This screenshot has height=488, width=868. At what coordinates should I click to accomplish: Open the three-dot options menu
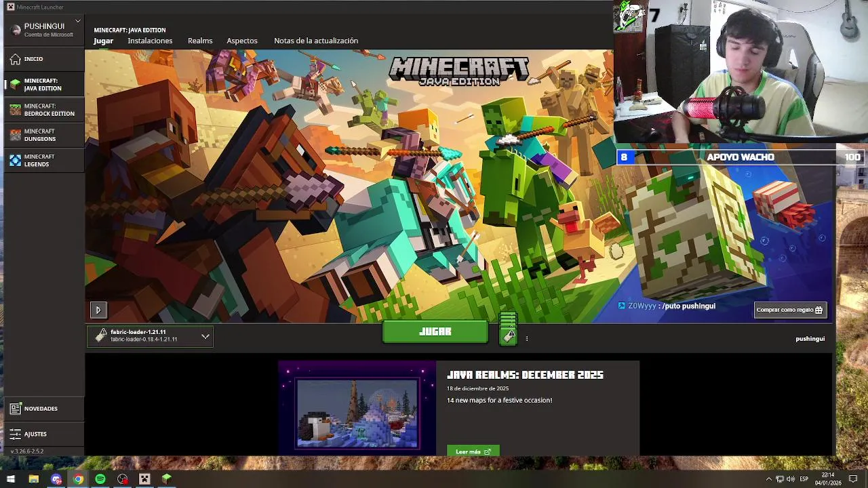(526, 338)
